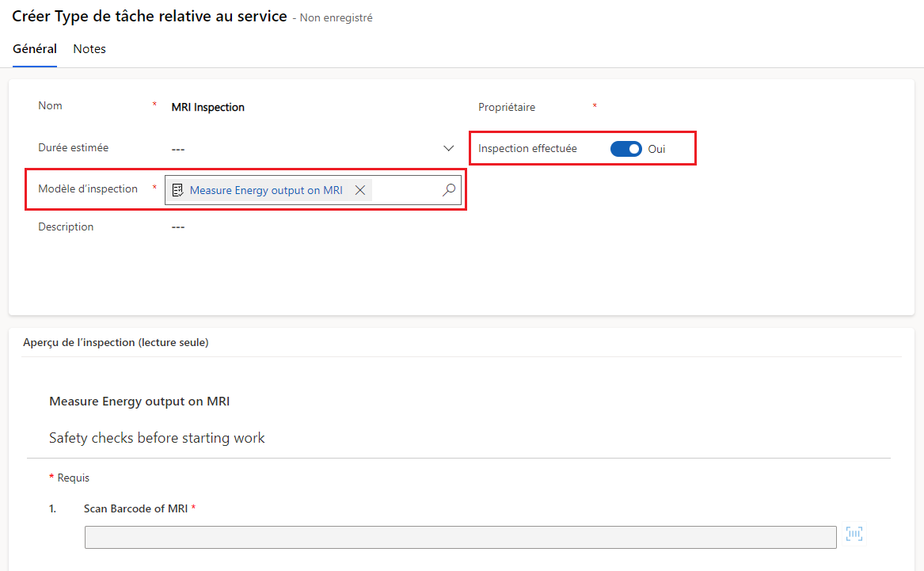Click the Safety checks before starting work heading
The image size is (924, 571).
(x=157, y=438)
